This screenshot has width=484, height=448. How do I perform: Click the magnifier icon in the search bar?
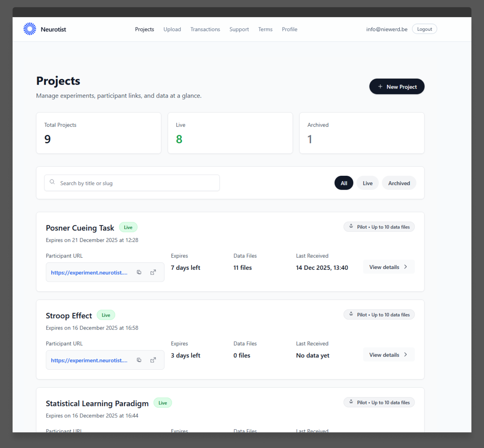pyautogui.click(x=52, y=182)
